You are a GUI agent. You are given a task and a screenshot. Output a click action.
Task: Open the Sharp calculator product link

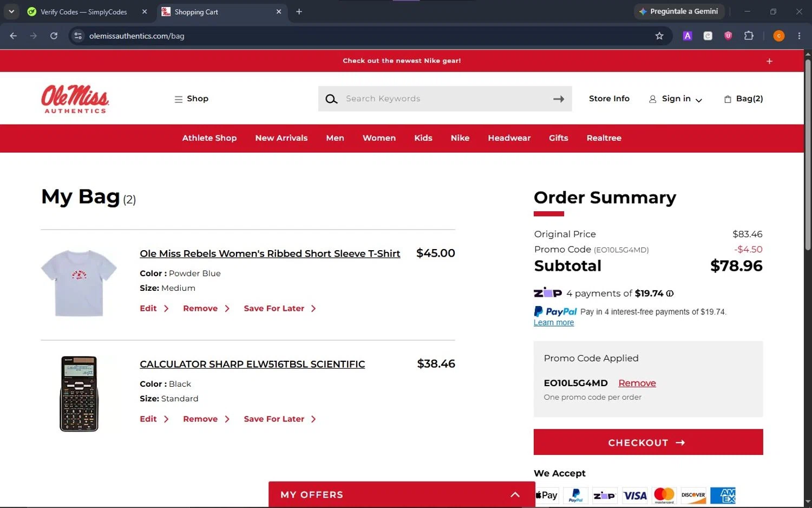tap(252, 364)
